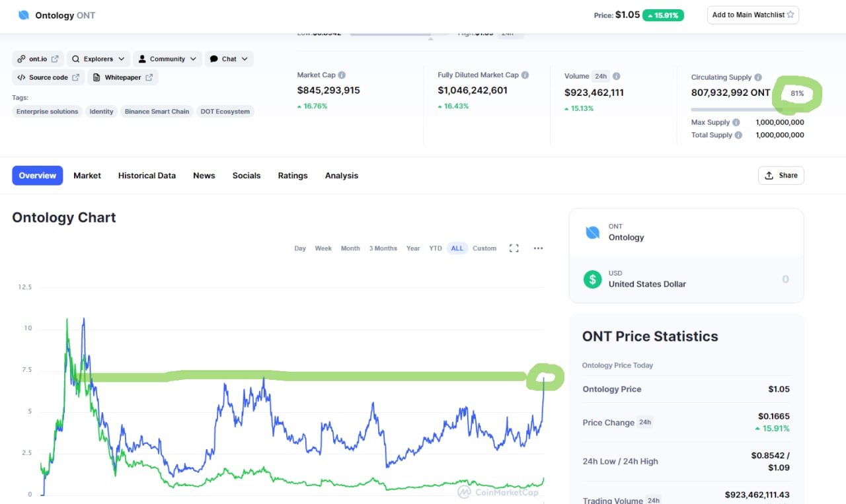The height and width of the screenshot is (504, 846).
Task: Select the Identity tag
Action: point(101,112)
